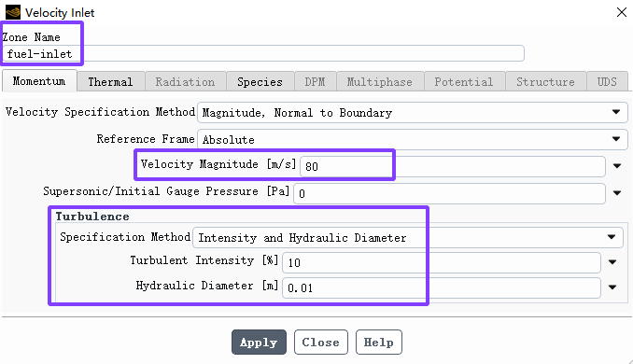The image size is (633, 364).
Task: Switch to the Thermal tab
Action: point(110,81)
